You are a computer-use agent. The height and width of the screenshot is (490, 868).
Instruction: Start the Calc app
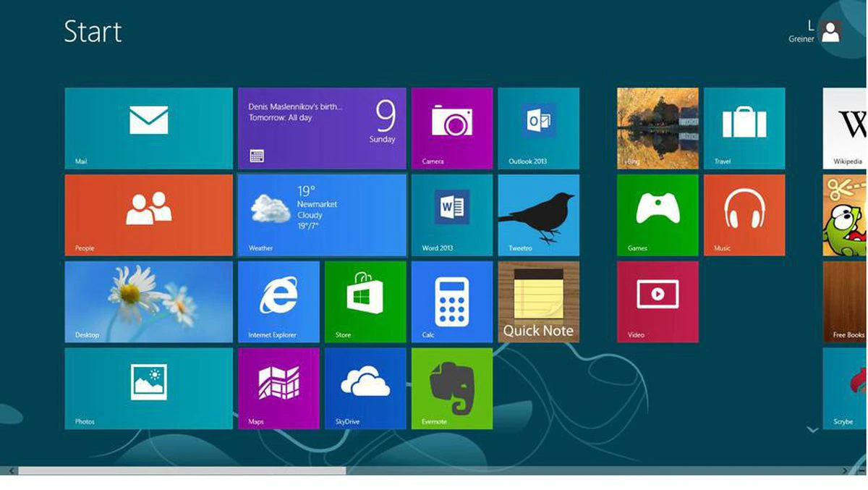coord(452,301)
